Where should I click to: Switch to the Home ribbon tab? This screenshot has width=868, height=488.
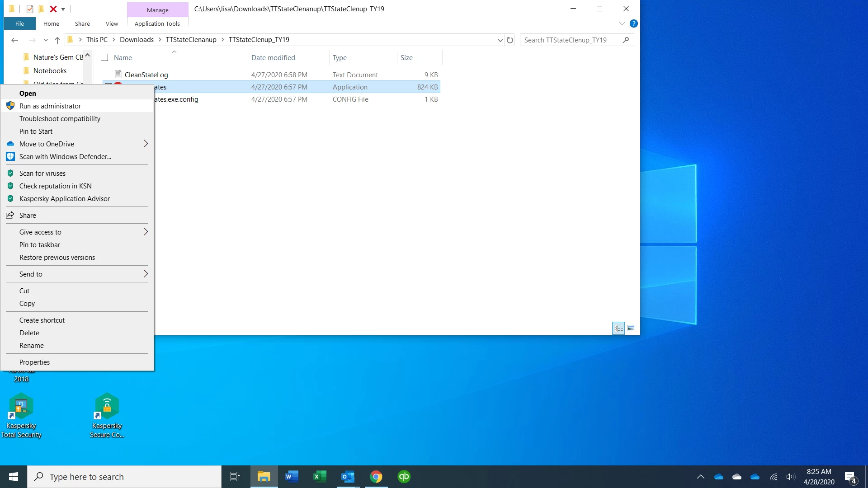[51, 23]
